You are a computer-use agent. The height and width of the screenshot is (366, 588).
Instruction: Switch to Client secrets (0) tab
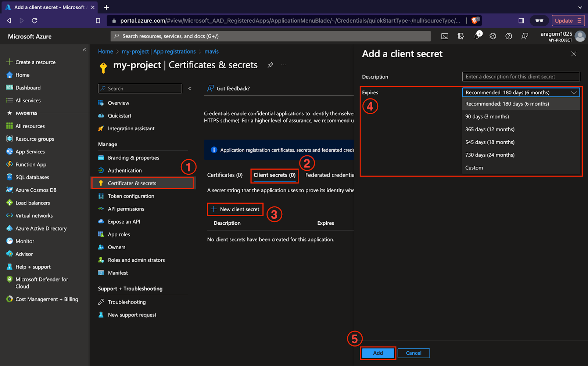[275, 175]
